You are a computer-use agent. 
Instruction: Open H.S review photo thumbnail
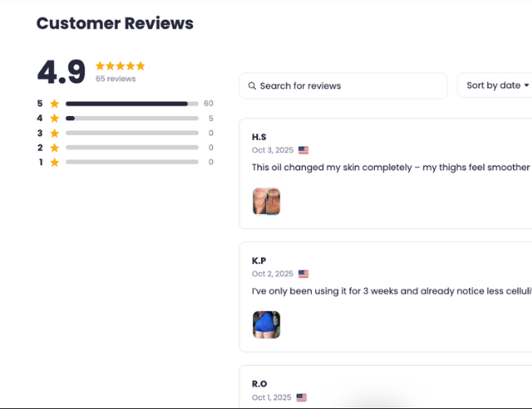click(266, 201)
